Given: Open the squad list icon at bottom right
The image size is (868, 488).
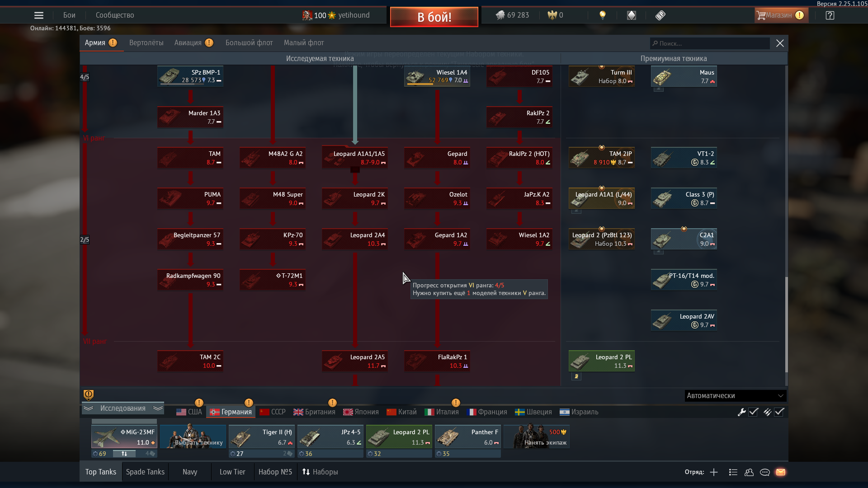Looking at the screenshot, I should [x=733, y=472].
